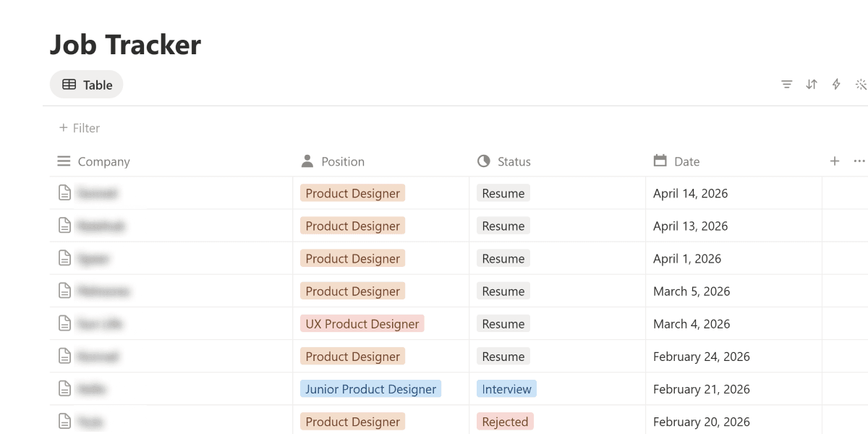Open the Status column header menu
The height and width of the screenshot is (434, 868).
coord(514,162)
